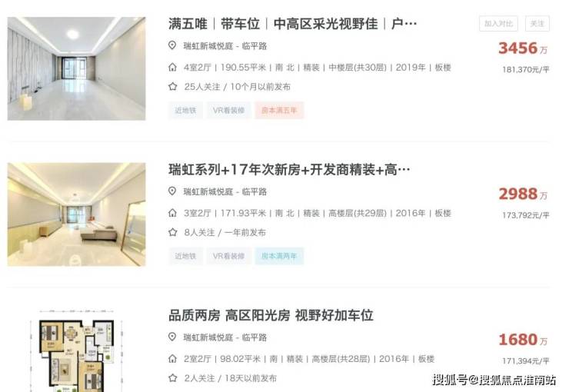Select the 房本满两年 tag
Image resolution: width=569 pixels, height=392 pixels.
tap(279, 256)
